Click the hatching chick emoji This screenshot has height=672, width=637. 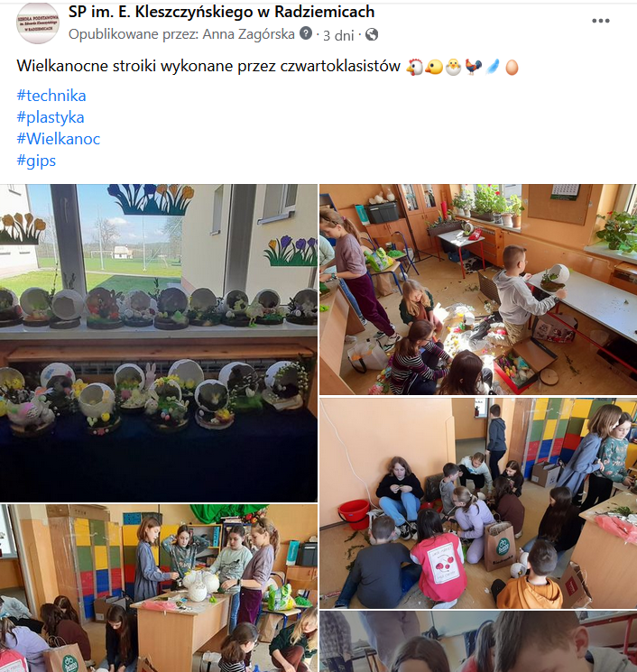click(x=454, y=68)
